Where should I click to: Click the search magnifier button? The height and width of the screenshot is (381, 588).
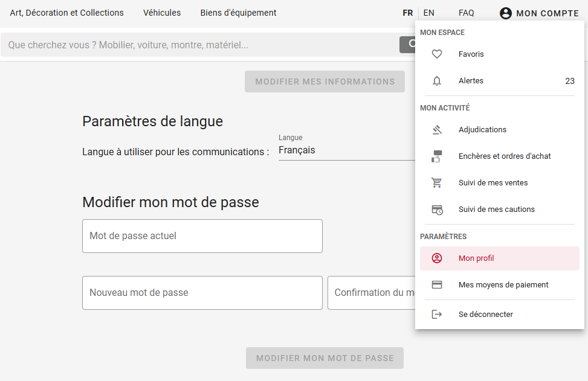tap(408, 45)
